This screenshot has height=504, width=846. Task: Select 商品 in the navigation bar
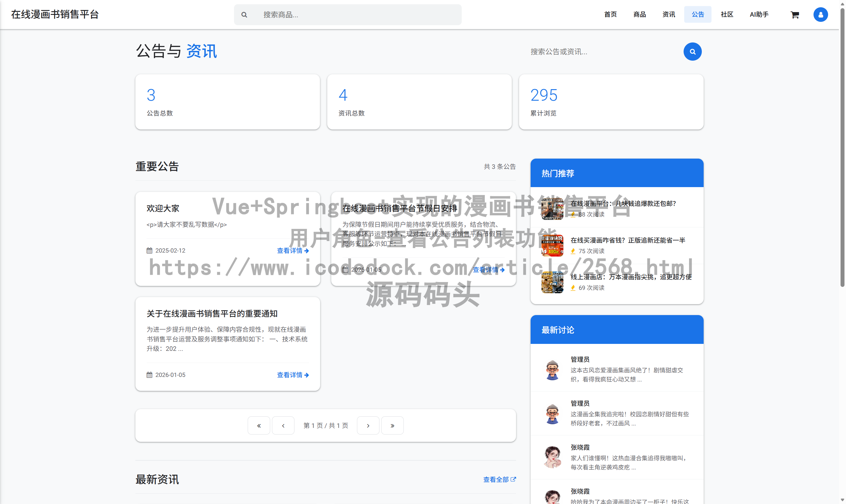639,14
